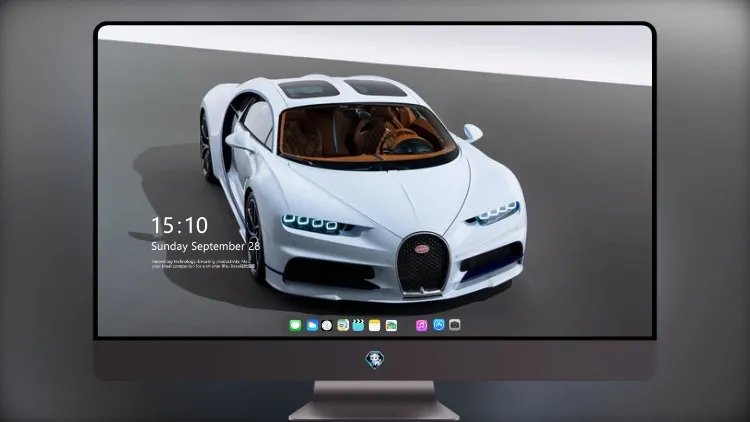The height and width of the screenshot is (422, 750).
Task: Launch the pink Music app
Action: [421, 325]
